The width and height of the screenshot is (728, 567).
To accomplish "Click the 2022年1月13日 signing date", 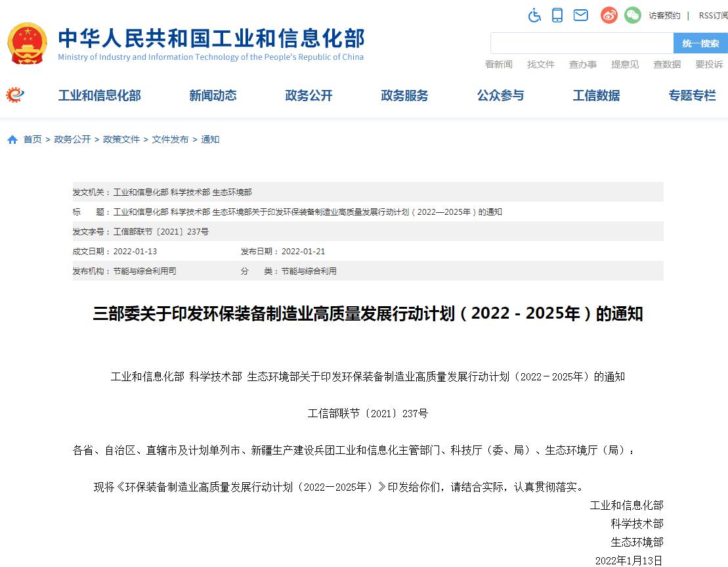I will [629, 560].
